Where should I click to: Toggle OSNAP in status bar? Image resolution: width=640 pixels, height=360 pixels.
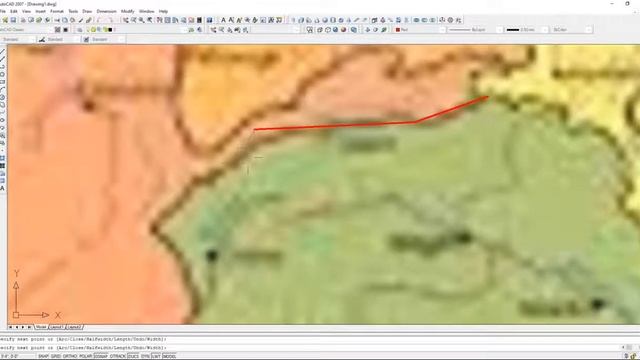[101, 356]
